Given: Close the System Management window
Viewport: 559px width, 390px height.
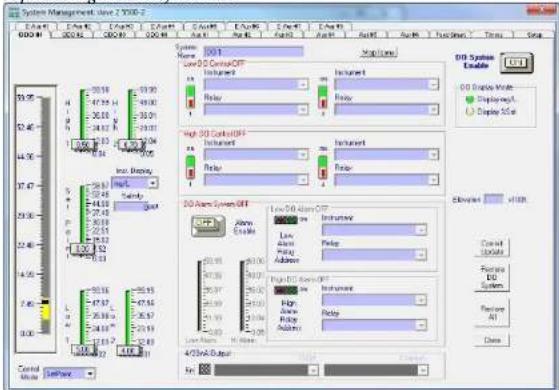Looking at the screenshot, I should 540,11.
